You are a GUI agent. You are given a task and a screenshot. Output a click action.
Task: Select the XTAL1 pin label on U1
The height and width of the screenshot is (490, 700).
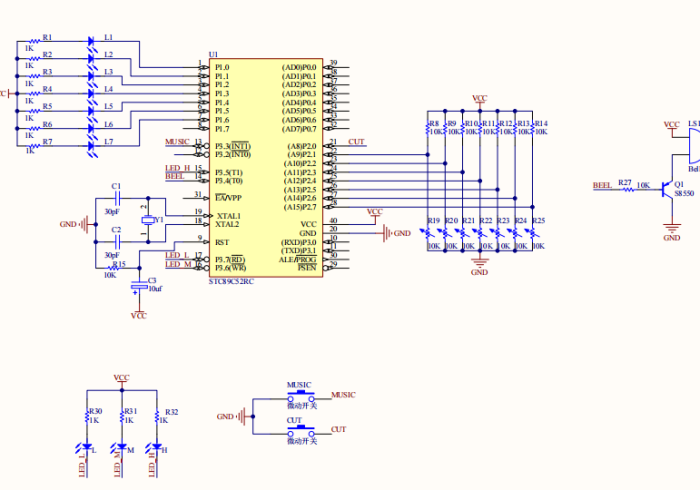point(228,215)
